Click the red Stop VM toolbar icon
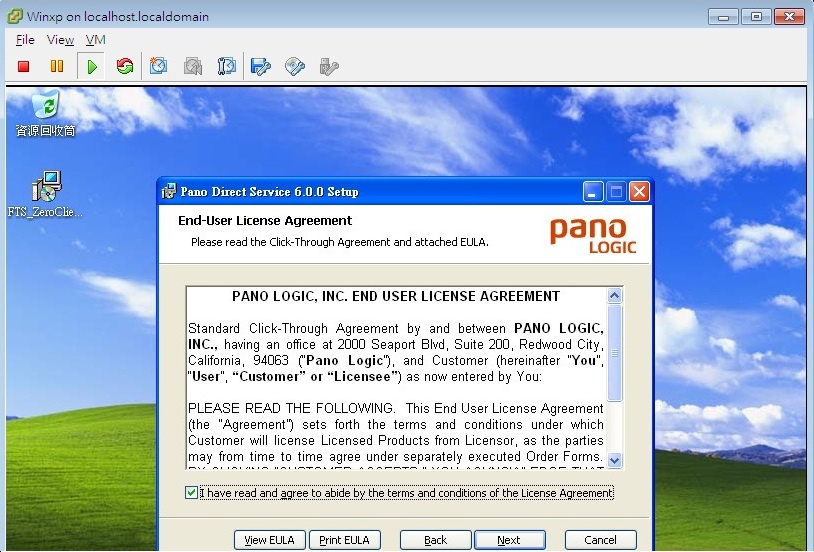814x552 pixels. [x=23, y=66]
